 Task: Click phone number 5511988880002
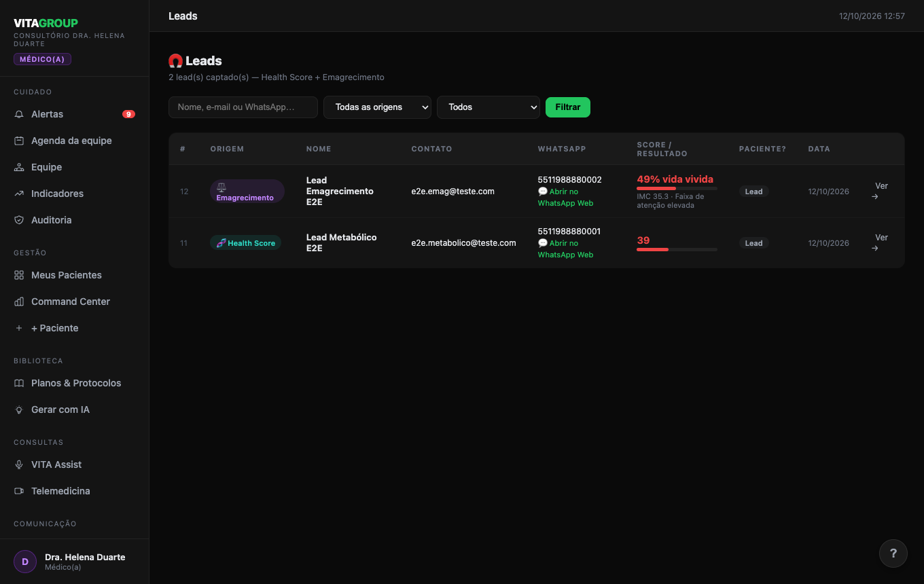pos(569,180)
